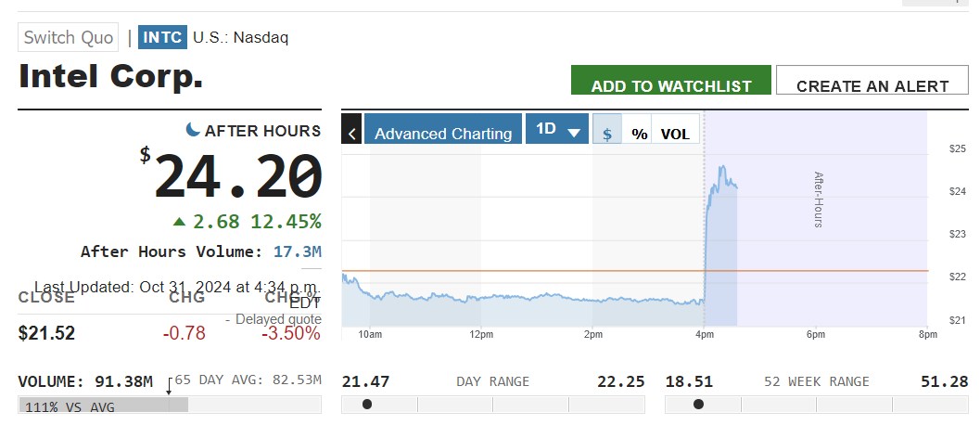Viewport: 980px width, 425px height.
Task: Click Create an Alert button
Action: (872, 84)
